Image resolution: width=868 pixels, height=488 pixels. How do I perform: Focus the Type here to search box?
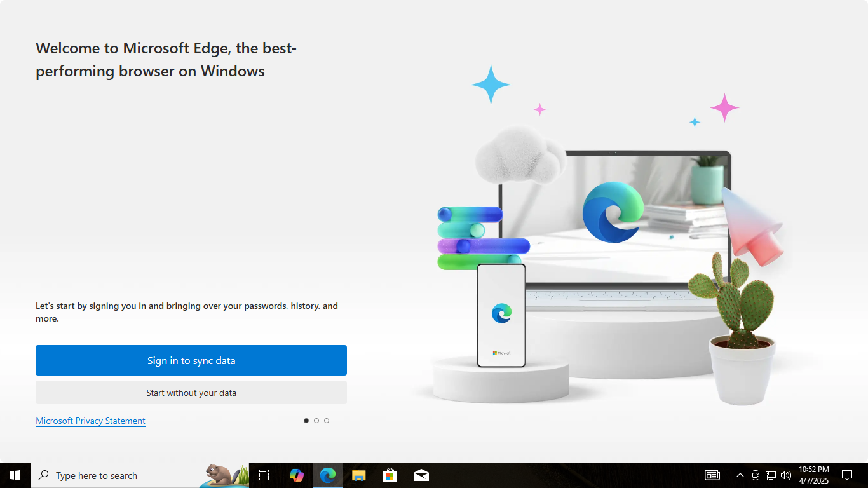[140, 475]
